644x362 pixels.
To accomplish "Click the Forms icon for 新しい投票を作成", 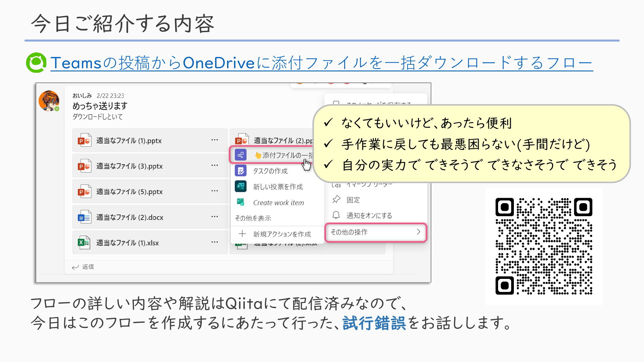I will click(240, 186).
